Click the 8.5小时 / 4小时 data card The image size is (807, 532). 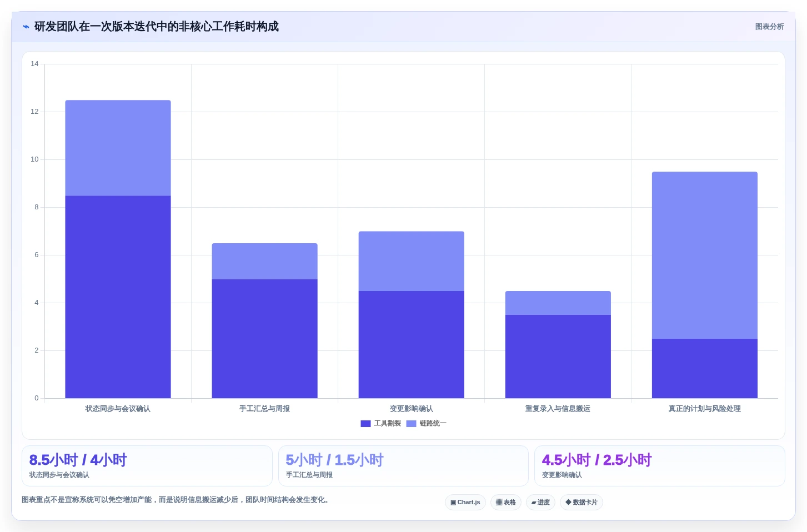click(x=147, y=466)
